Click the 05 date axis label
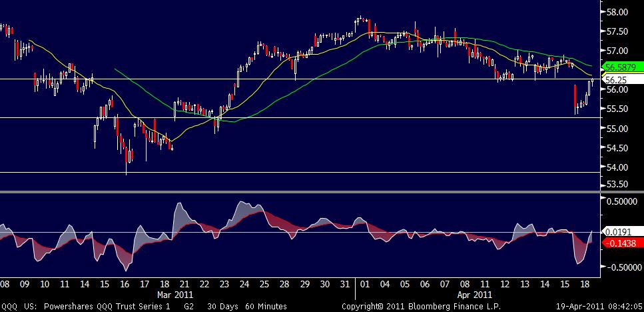The width and height of the screenshot is (644, 312). tap(404, 284)
